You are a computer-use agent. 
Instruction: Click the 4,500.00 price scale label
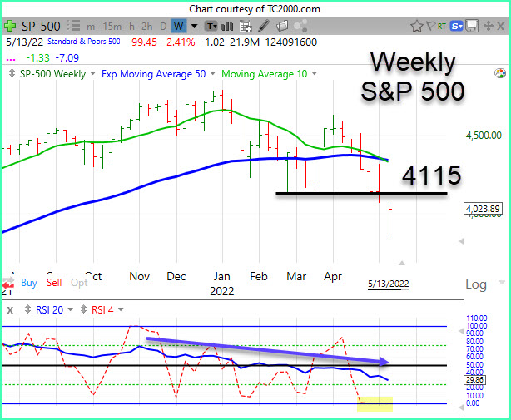click(x=484, y=135)
